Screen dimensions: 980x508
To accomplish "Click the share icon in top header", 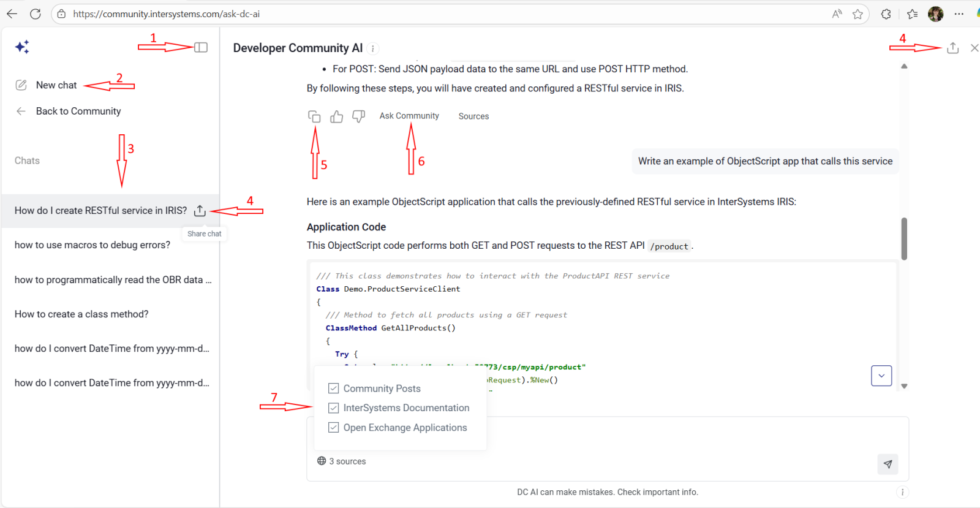I will [952, 48].
